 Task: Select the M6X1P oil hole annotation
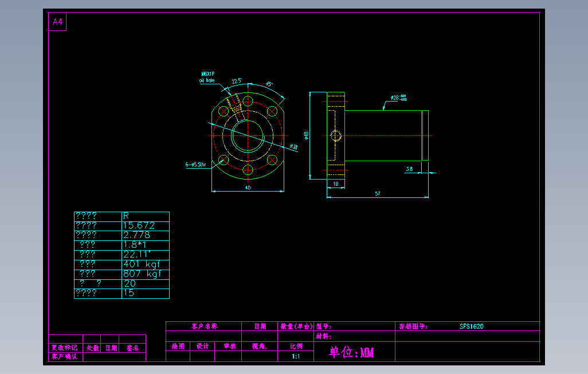207,77
